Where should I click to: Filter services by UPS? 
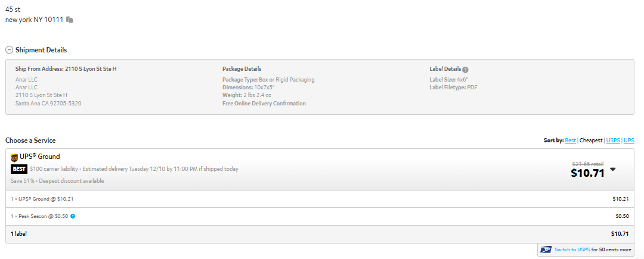coord(629,141)
